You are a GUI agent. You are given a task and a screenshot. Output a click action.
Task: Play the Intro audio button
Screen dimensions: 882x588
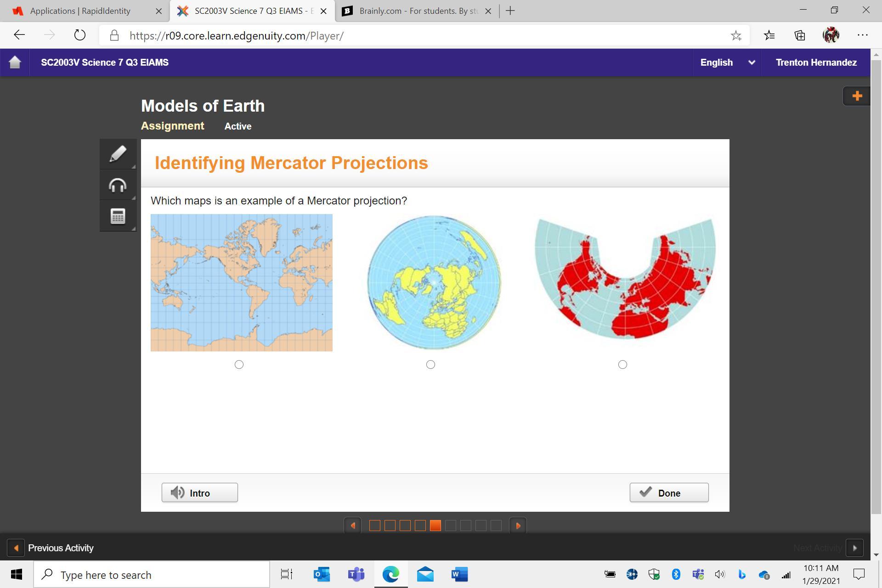[199, 492]
